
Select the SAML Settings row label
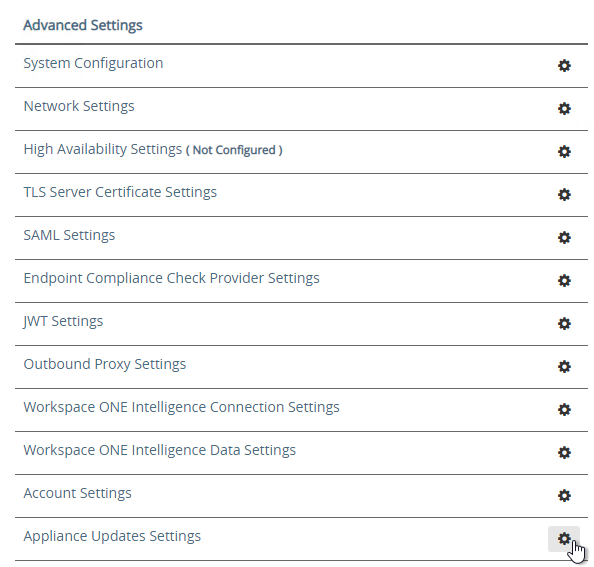coord(69,235)
